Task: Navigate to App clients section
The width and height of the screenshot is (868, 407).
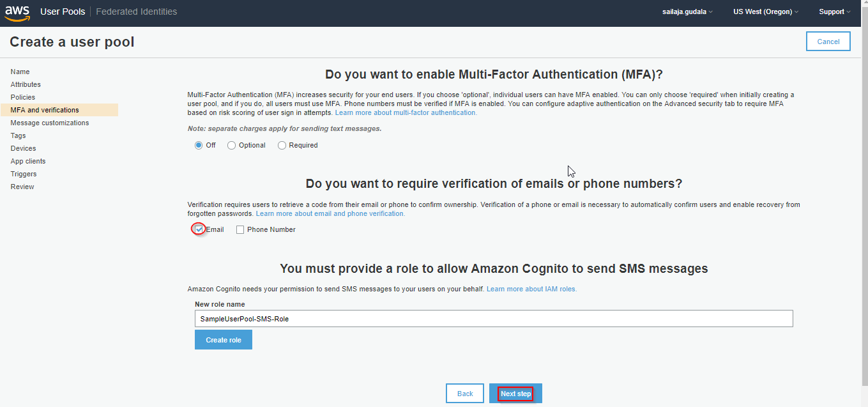Action: tap(28, 161)
